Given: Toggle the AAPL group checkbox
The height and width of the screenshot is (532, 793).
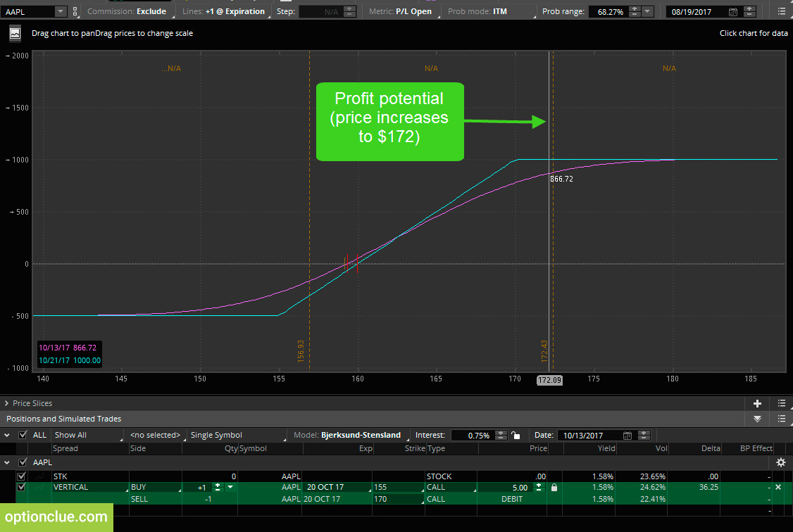Looking at the screenshot, I should [23, 462].
